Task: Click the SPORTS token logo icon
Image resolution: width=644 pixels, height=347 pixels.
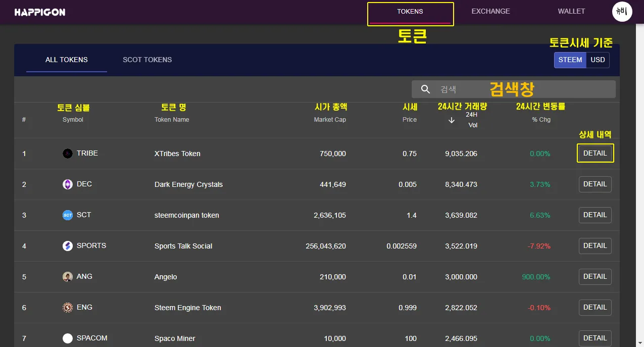Action: click(68, 246)
